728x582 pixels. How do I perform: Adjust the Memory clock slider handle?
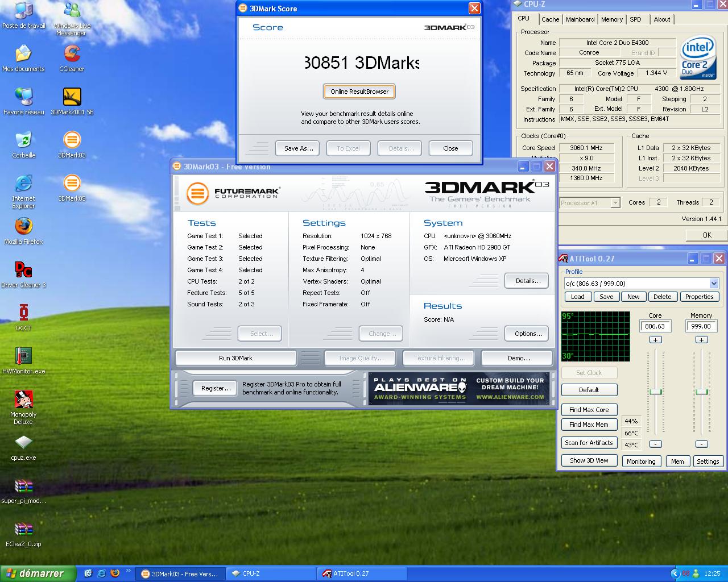coord(702,392)
